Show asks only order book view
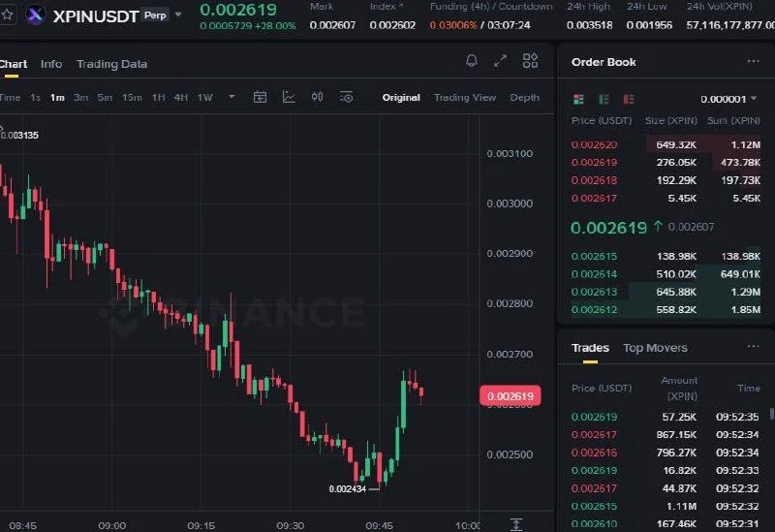 (x=628, y=100)
